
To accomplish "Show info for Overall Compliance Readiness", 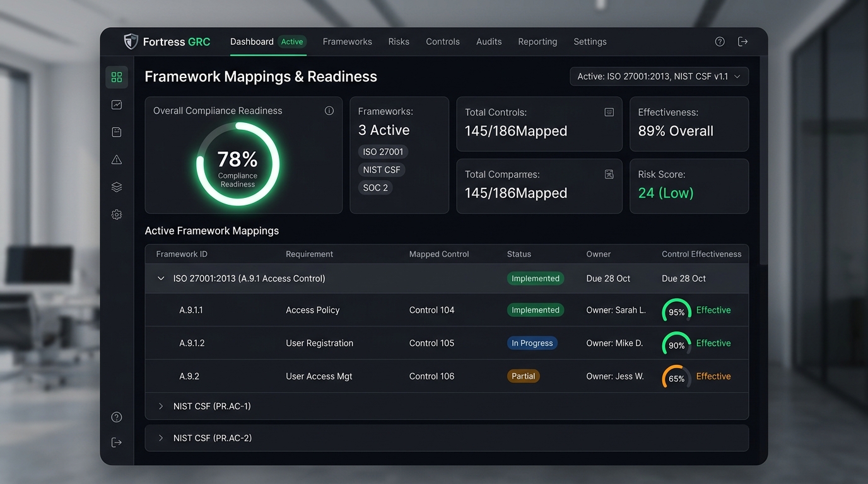I will (x=329, y=111).
